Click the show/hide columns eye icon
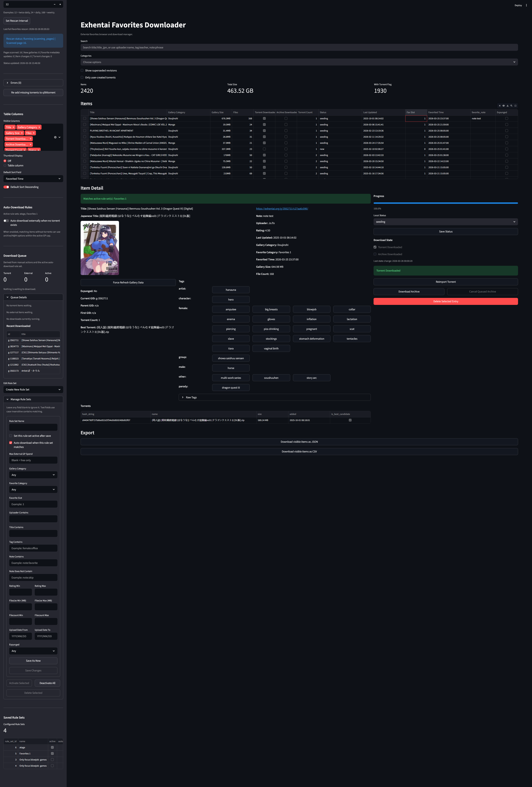This screenshot has width=532, height=787. [x=503, y=106]
